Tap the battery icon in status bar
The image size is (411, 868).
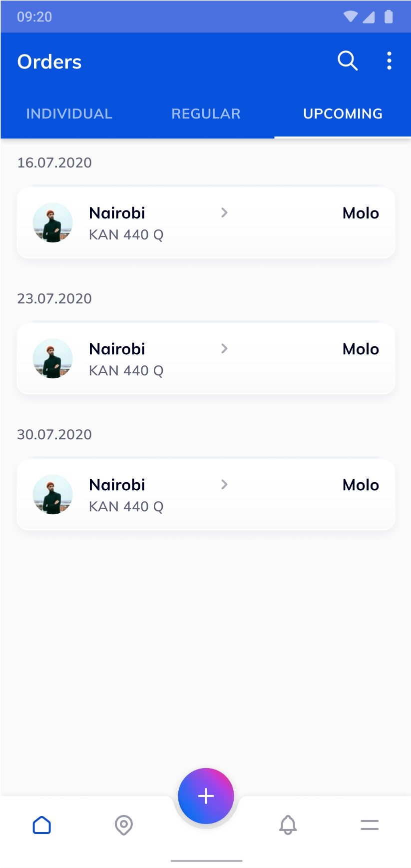pos(389,17)
